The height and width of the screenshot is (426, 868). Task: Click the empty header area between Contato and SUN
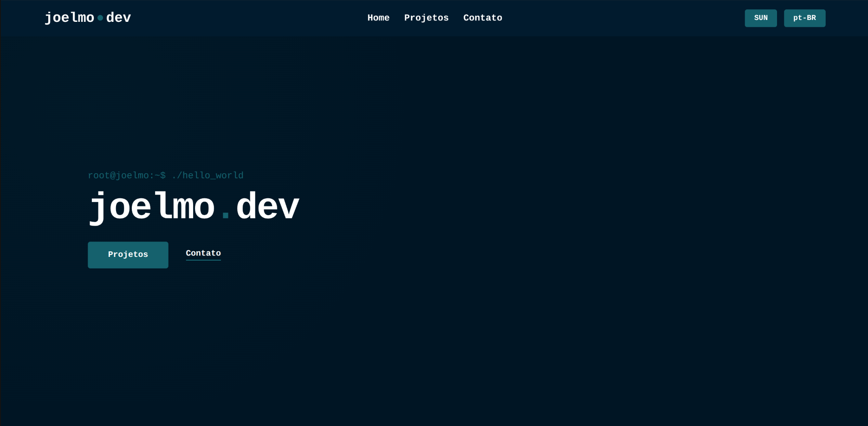click(622, 18)
